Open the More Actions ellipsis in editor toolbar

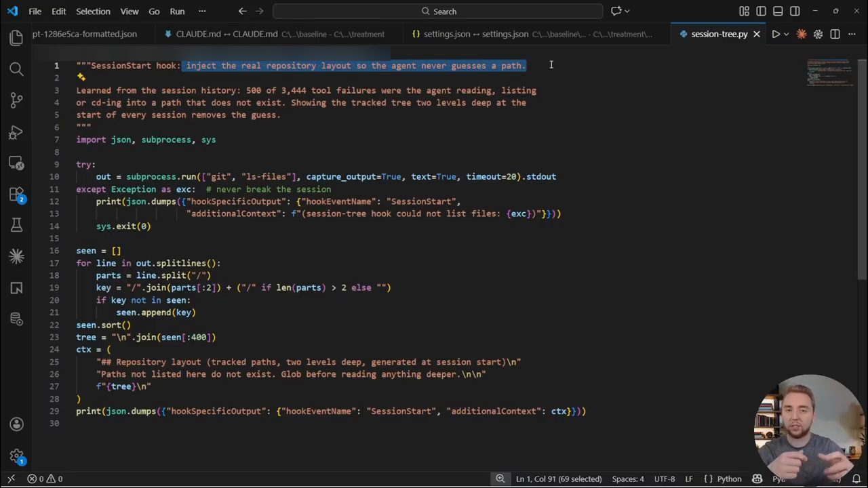point(852,34)
